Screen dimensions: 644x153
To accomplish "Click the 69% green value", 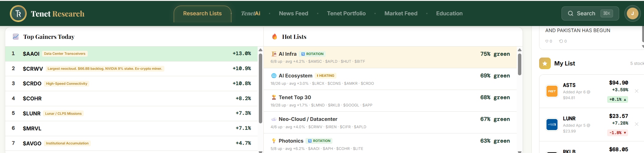I will (x=495, y=76).
